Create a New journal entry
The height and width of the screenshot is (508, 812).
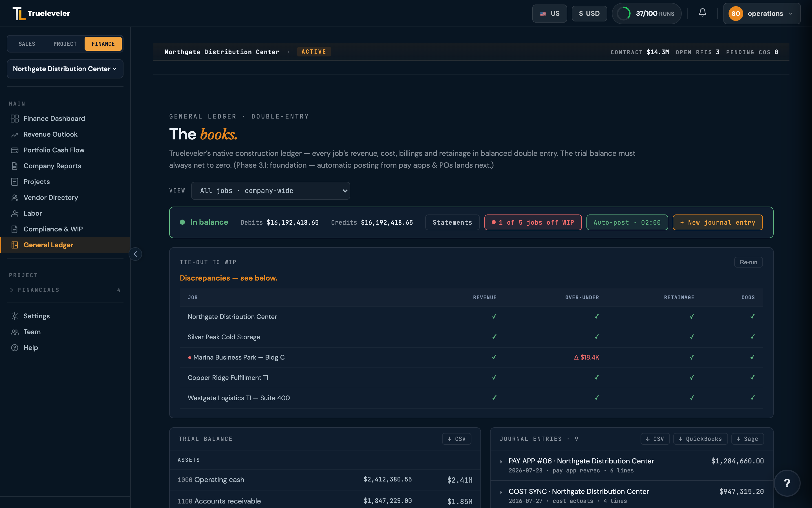click(717, 222)
